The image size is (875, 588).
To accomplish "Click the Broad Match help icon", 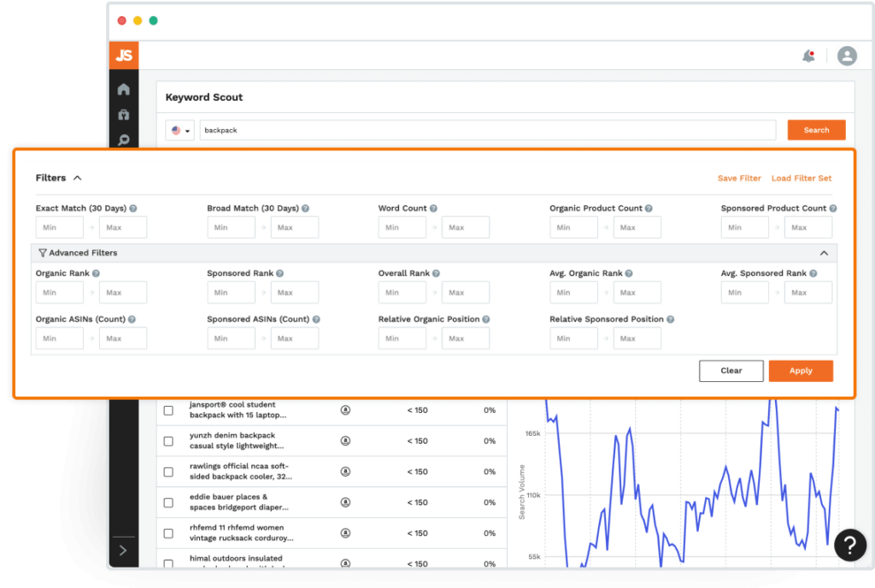I will (x=305, y=209).
